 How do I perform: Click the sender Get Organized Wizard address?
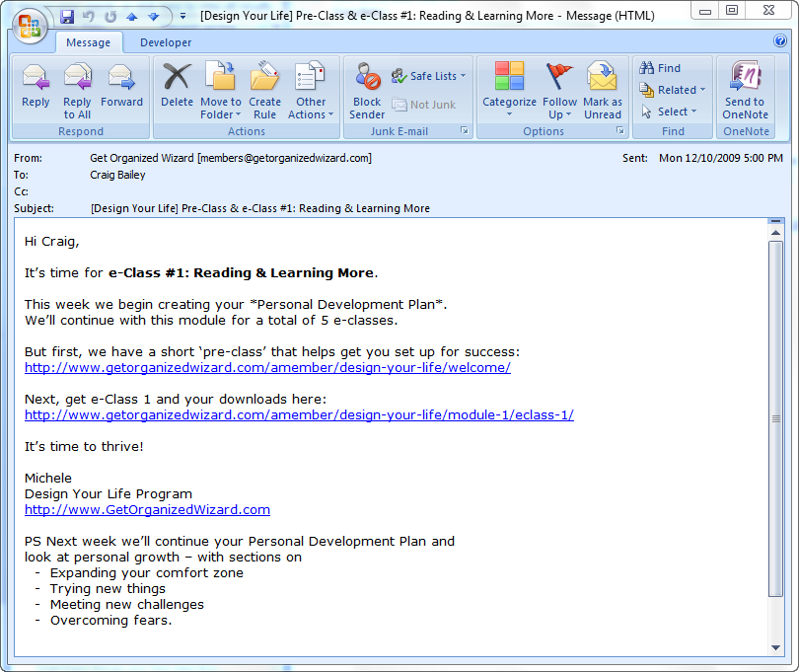(x=231, y=158)
